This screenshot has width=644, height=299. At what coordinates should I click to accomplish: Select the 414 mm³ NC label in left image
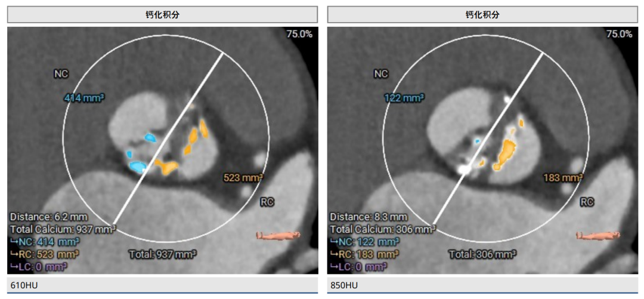84,98
